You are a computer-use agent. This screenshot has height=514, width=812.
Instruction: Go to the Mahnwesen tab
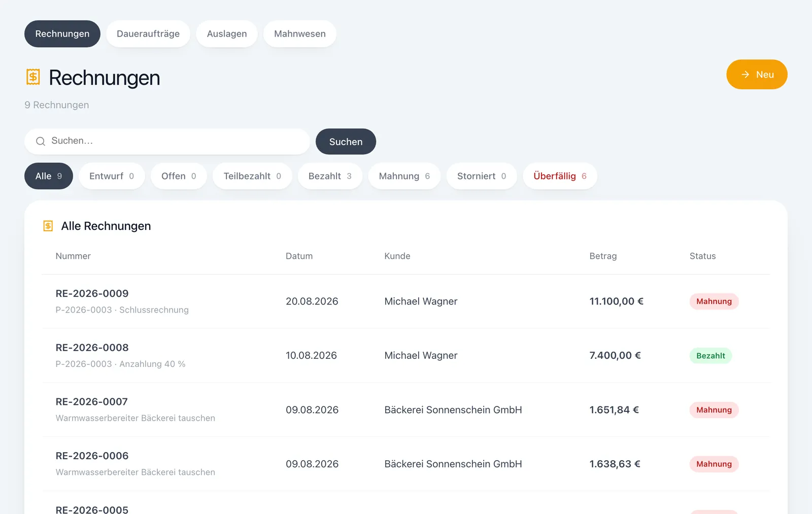coord(300,33)
